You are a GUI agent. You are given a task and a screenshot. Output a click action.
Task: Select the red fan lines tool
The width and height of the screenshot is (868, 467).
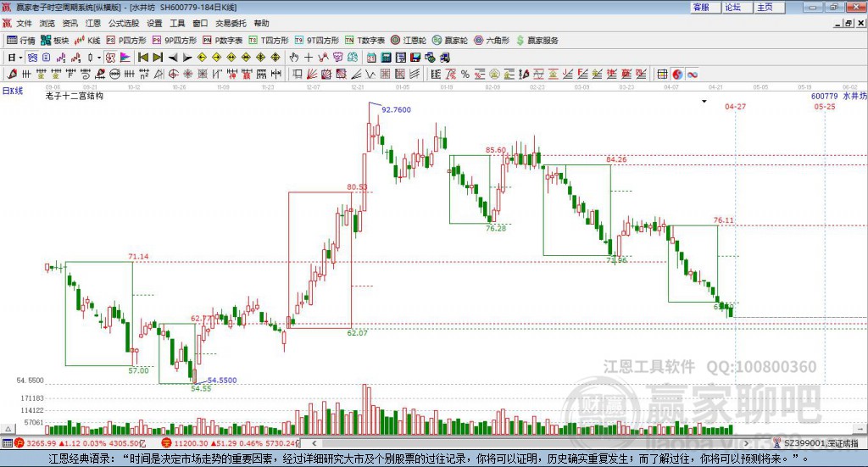tap(312, 74)
